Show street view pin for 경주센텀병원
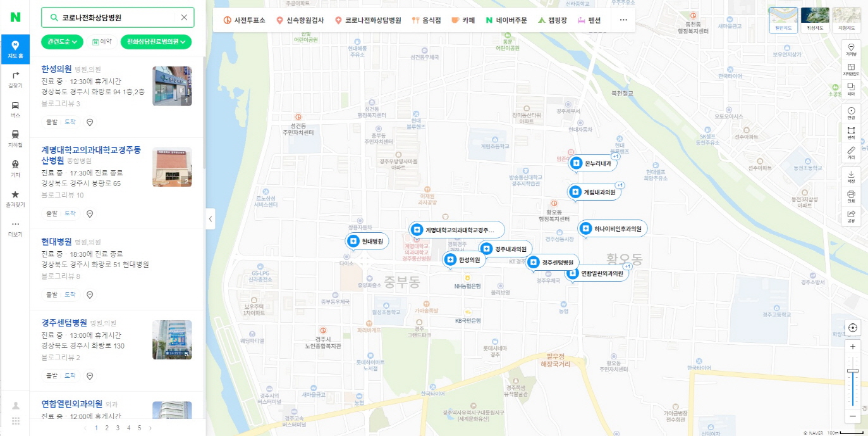The image size is (868, 436). coord(90,375)
